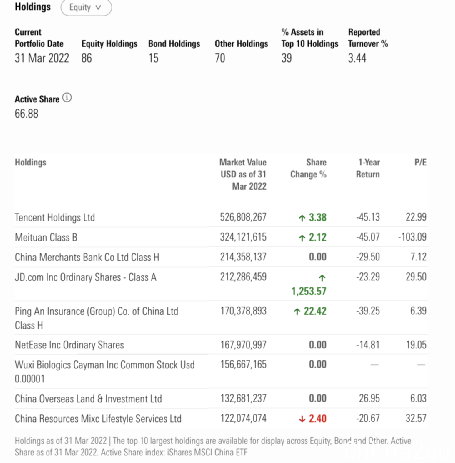
Task: Select China Merchants Bank Co Ltd Class H
Action: [x=87, y=257]
